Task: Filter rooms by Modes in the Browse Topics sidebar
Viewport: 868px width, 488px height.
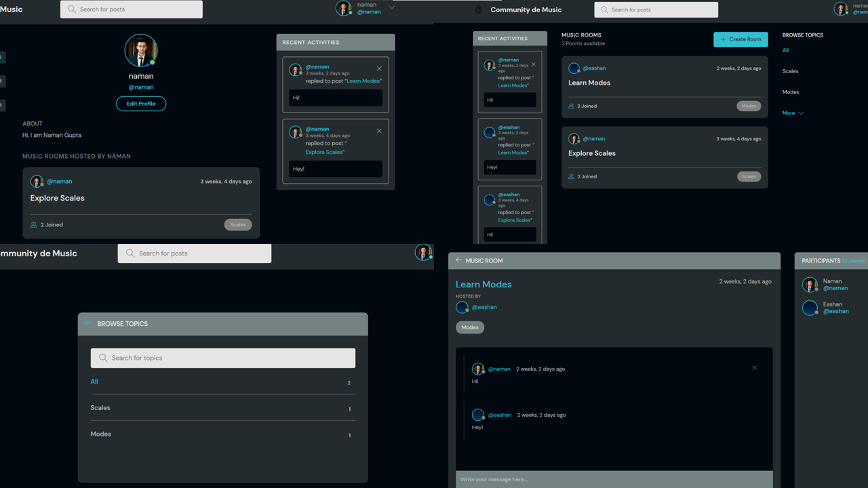Action: coord(790,92)
